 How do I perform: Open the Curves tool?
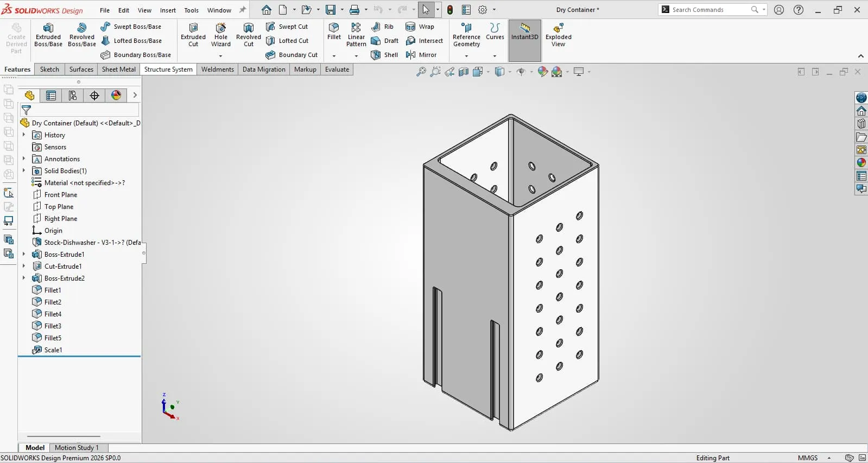pyautogui.click(x=495, y=31)
